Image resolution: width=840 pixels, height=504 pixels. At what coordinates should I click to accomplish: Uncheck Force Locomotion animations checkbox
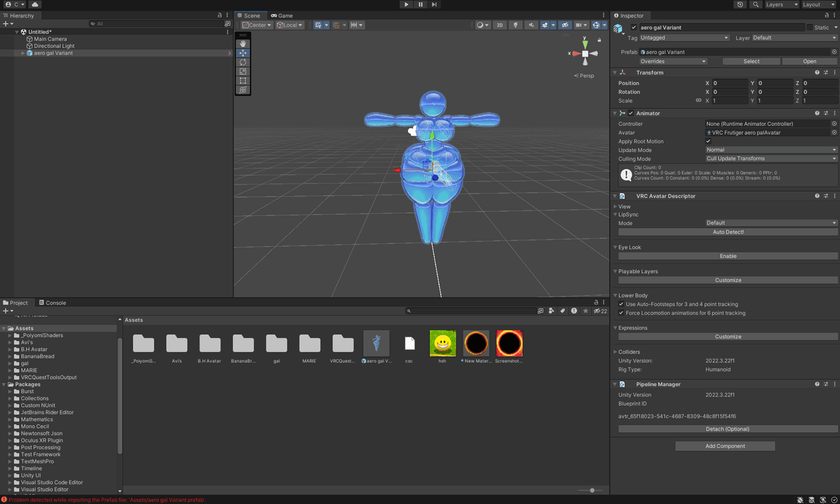(x=621, y=313)
